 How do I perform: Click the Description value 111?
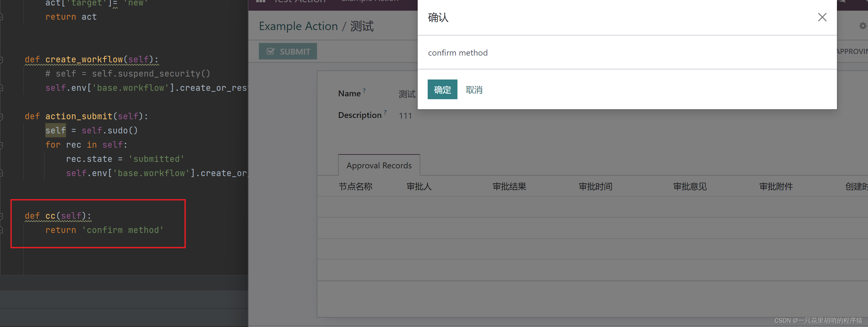pos(405,116)
